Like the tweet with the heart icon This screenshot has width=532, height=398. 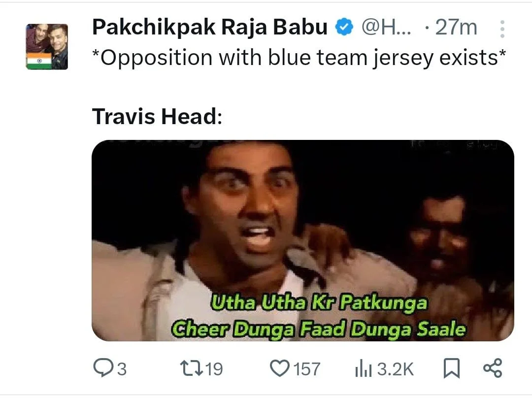click(x=280, y=368)
